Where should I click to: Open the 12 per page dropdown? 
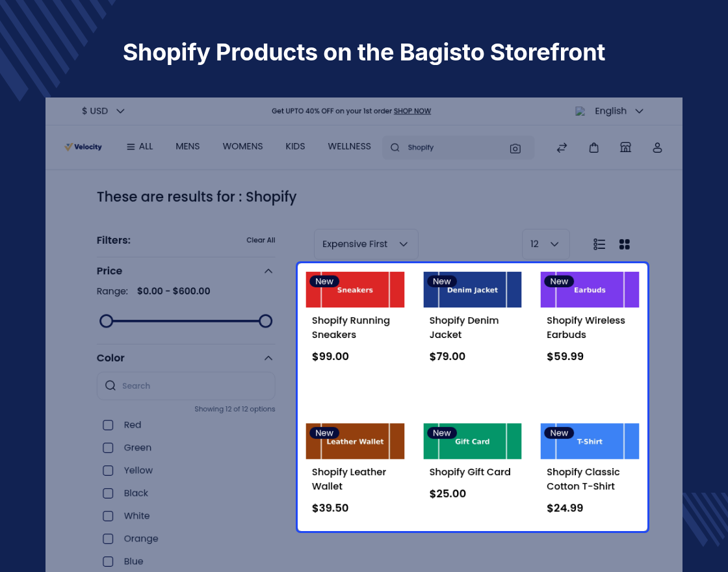click(545, 244)
